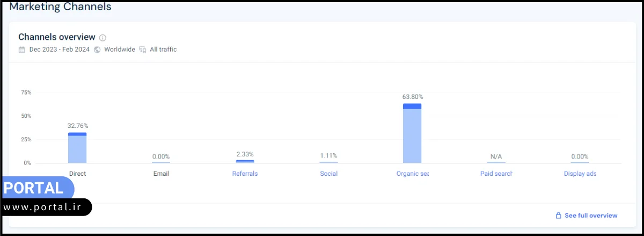
Task: Click the calendar icon before the date range
Action: point(22,49)
